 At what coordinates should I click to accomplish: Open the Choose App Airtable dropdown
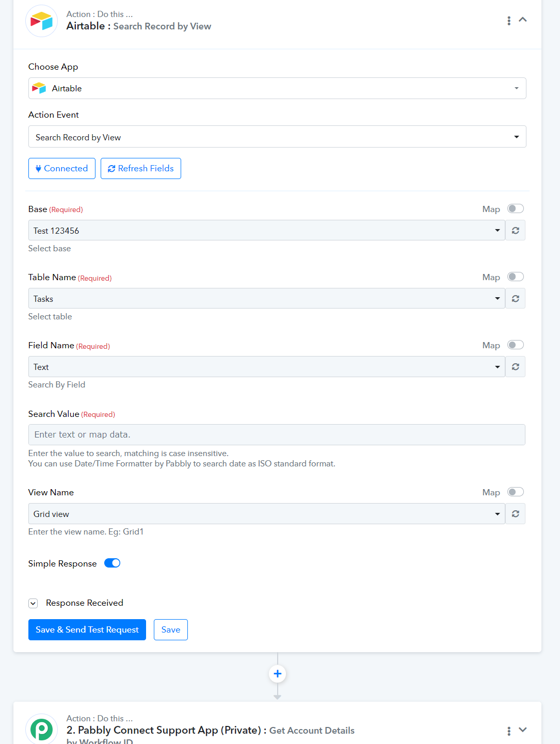(277, 88)
